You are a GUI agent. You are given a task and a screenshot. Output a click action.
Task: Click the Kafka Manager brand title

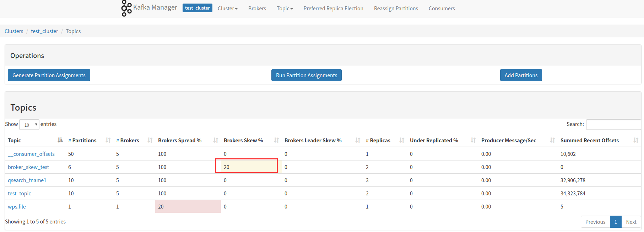[155, 7]
